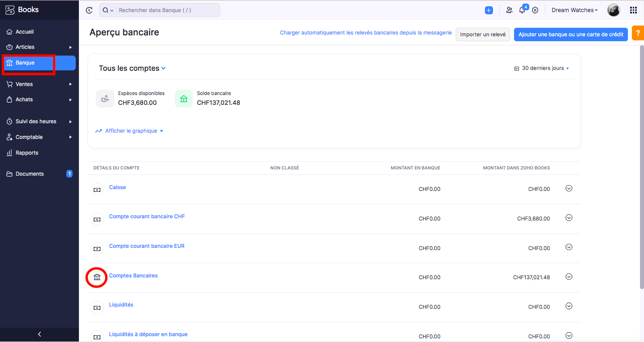Click the Liquidités account cash icon
Viewport: 644px width, 342px height.
pyautogui.click(x=97, y=307)
